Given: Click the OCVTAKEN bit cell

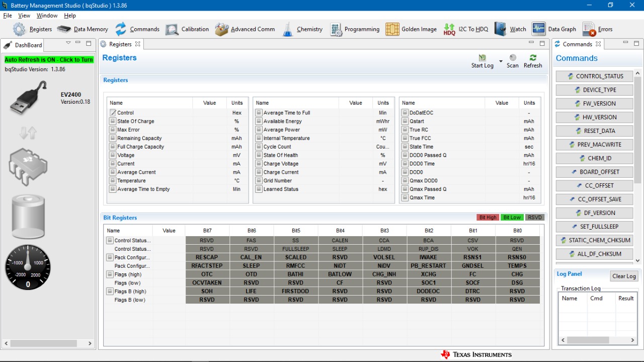Looking at the screenshot, I should point(207,283).
